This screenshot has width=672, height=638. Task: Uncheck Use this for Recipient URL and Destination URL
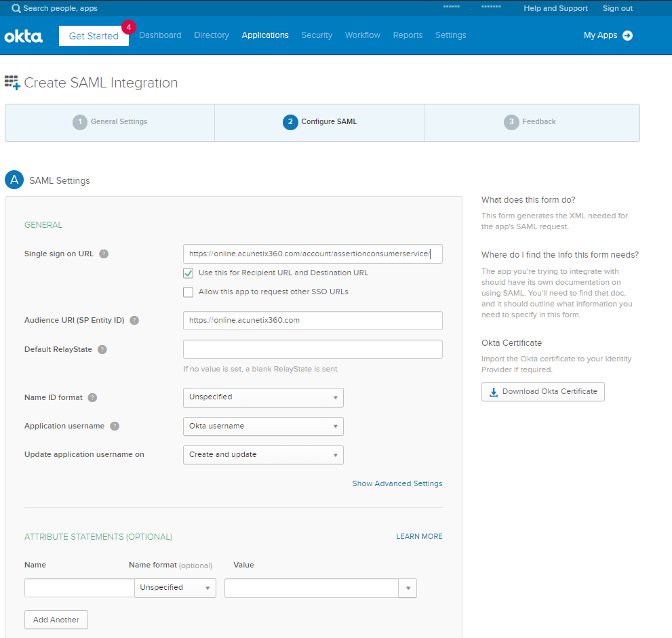[x=188, y=273]
